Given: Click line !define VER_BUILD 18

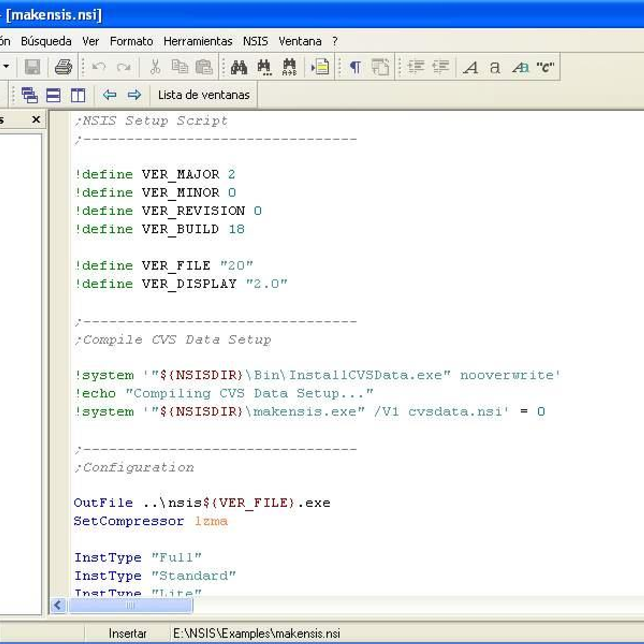Looking at the screenshot, I should (160, 229).
